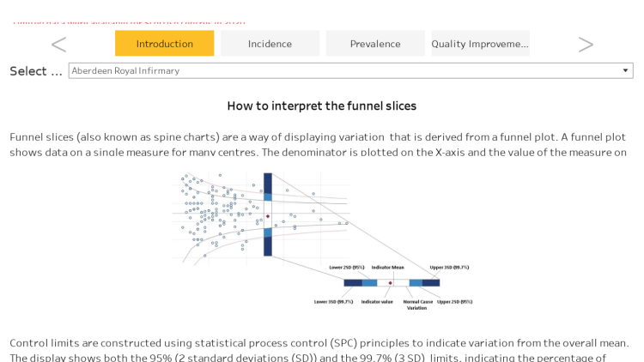Advance tabs with the right arrow
The width and height of the screenshot is (644, 362).
tap(586, 45)
